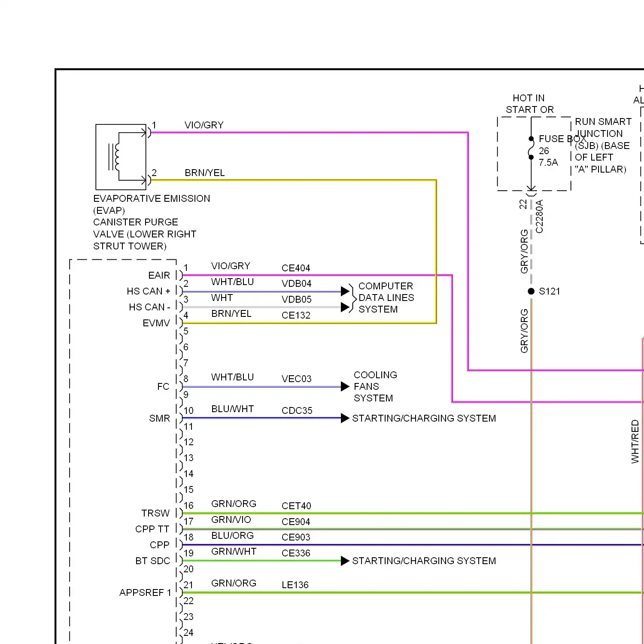The width and height of the screenshot is (644, 644).
Task: Click the BLU/WHT wire color label
Action: [x=232, y=409]
